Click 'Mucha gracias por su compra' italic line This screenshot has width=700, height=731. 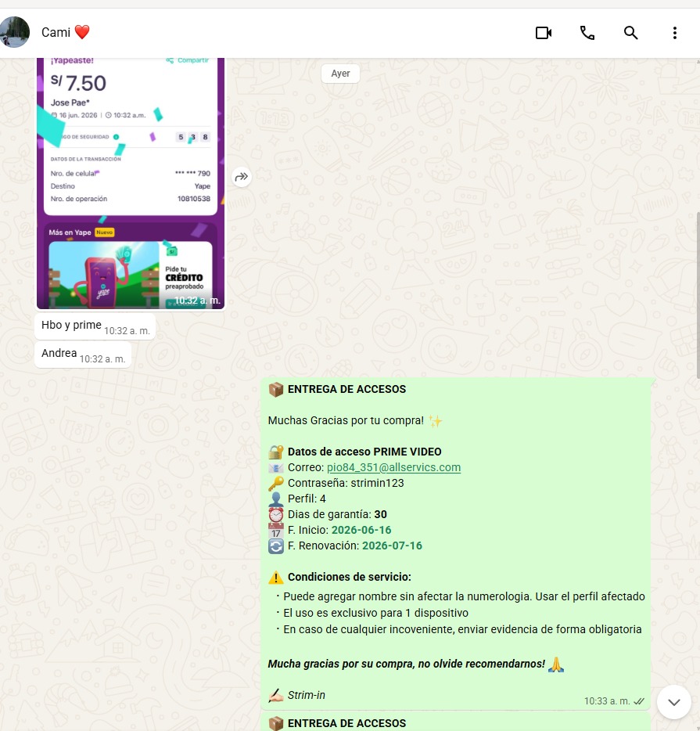[x=406, y=664]
